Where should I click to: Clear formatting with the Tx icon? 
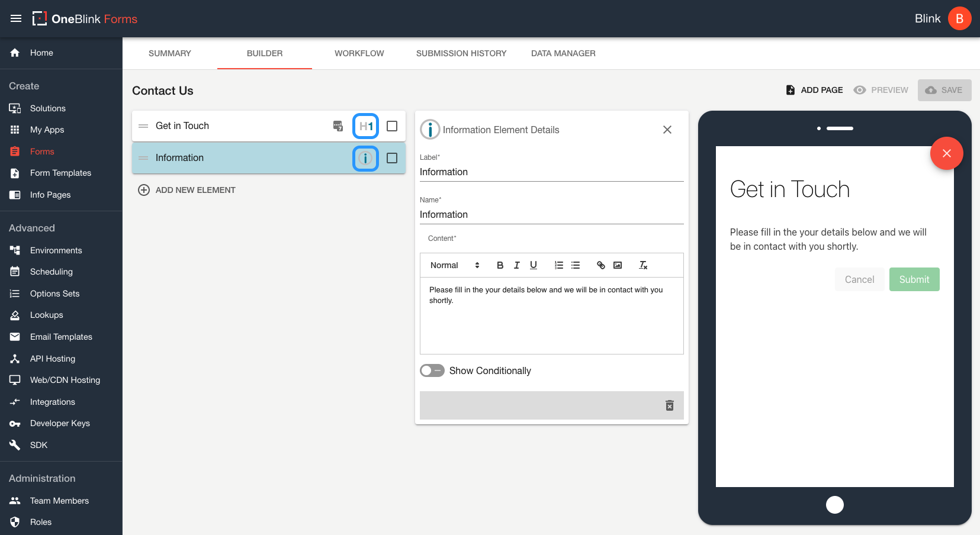642,265
